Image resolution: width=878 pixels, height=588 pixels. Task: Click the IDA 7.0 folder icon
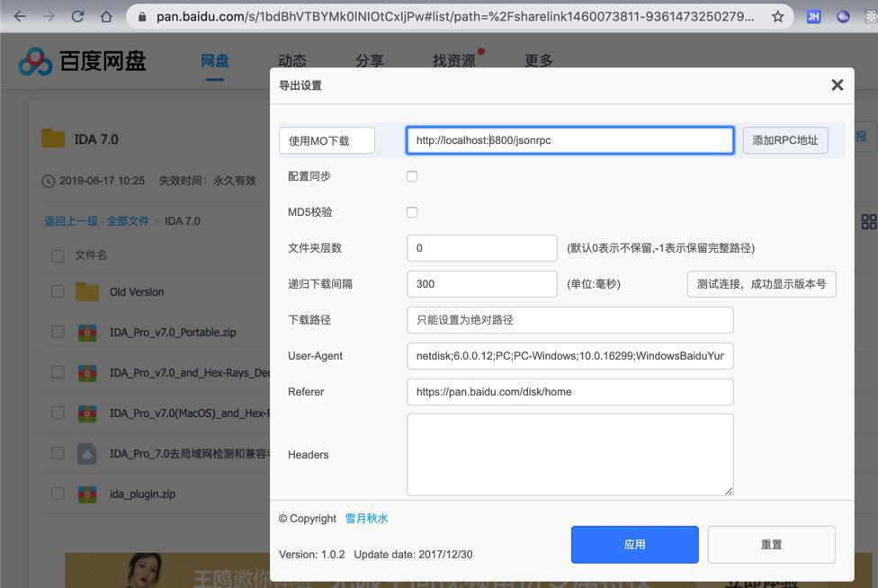point(53,138)
